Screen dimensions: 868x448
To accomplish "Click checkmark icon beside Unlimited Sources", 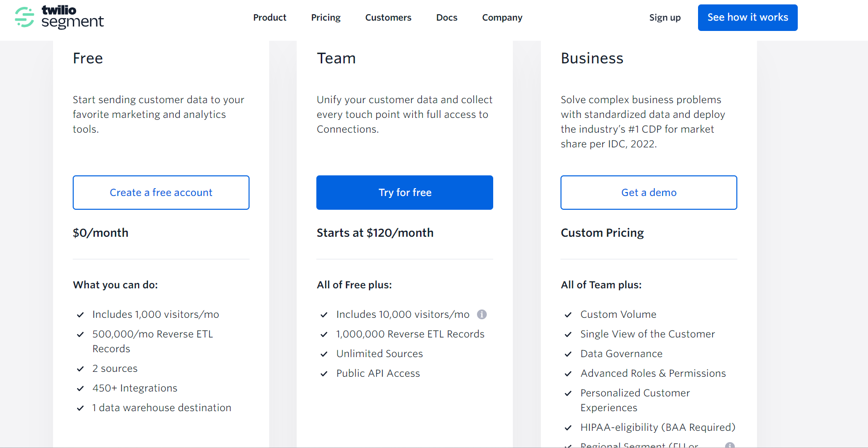I will (x=324, y=354).
